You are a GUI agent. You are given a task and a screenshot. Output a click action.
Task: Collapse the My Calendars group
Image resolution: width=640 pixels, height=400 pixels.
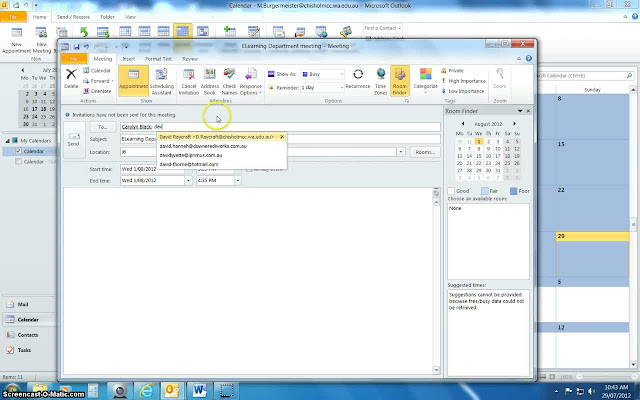pyautogui.click(x=7, y=141)
